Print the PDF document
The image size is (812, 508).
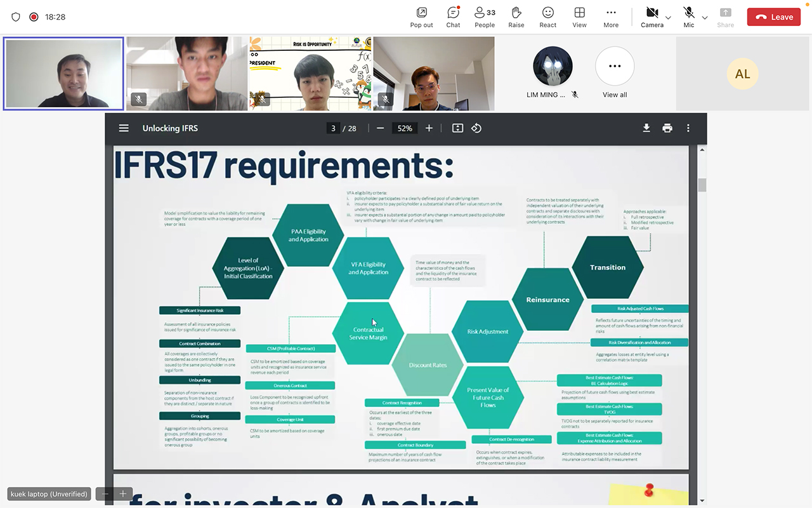[x=667, y=128]
